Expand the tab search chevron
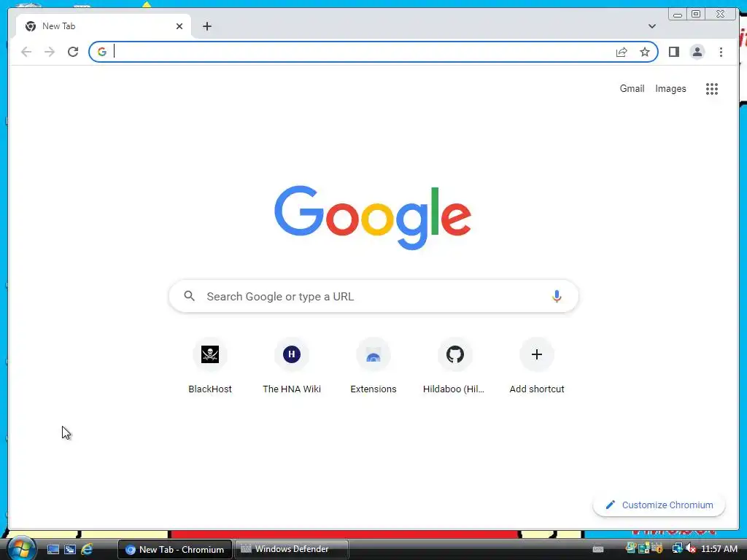 coord(652,26)
